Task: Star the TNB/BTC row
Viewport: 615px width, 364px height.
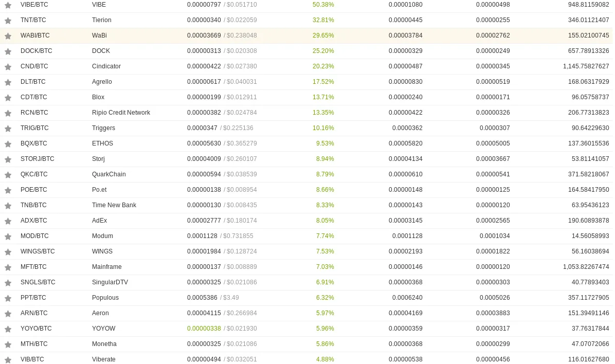Action: (x=8, y=206)
